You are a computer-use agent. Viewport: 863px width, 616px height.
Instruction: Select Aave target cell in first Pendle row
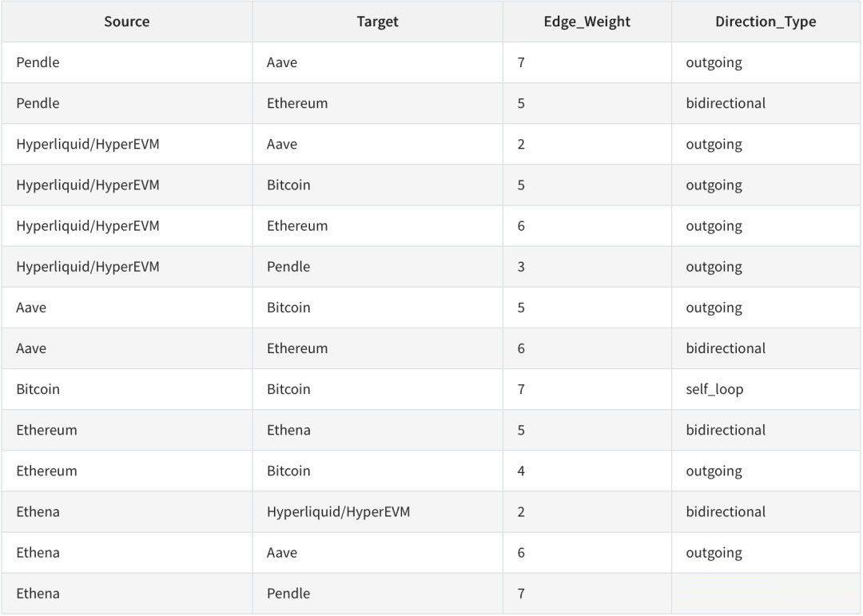[x=282, y=62]
